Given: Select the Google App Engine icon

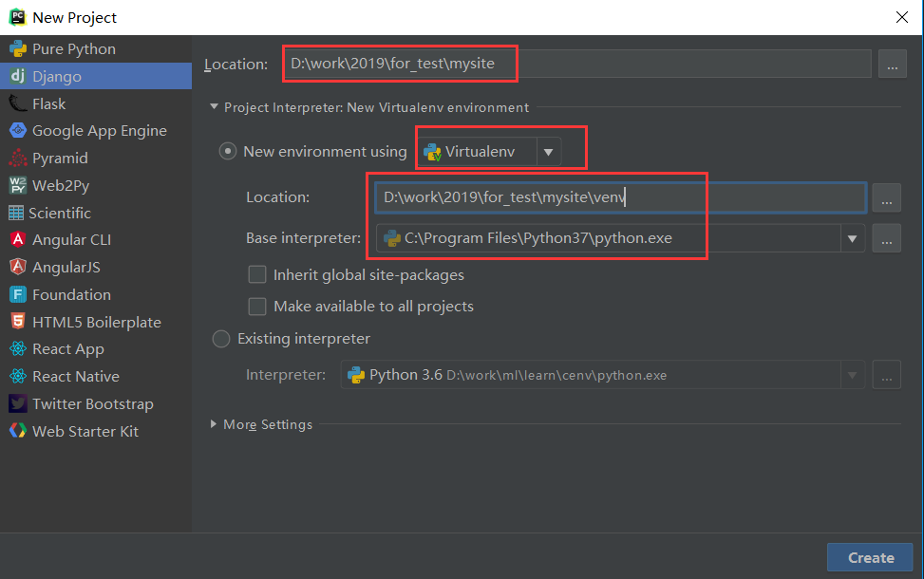Looking at the screenshot, I should (x=17, y=131).
